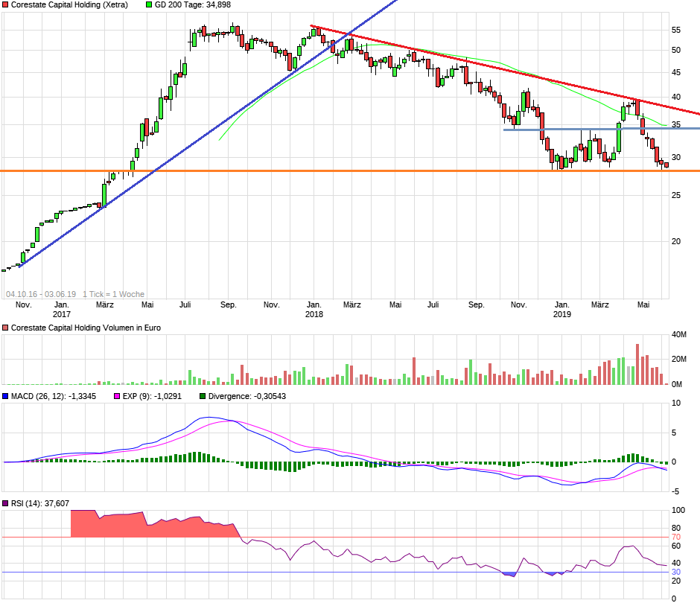Click the red Corestate Capital Holding legend swatch
This screenshot has width=700, height=606.
pyautogui.click(x=5, y=5)
